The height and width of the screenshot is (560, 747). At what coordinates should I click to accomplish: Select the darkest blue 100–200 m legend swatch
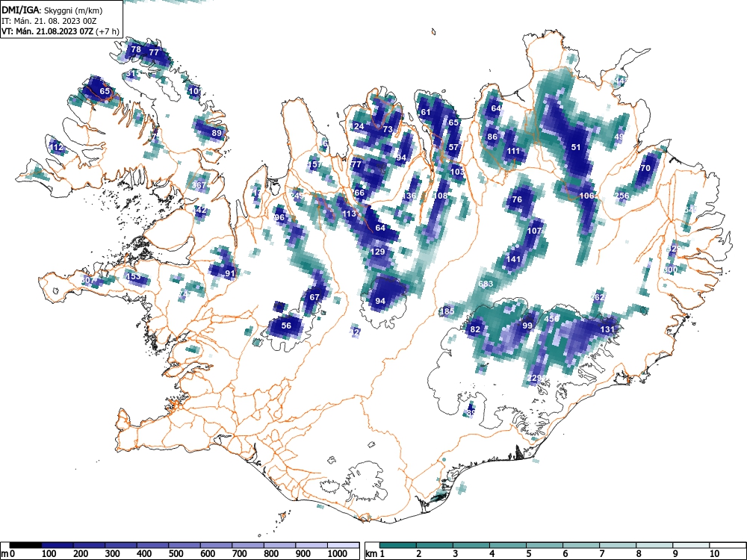[58, 545]
